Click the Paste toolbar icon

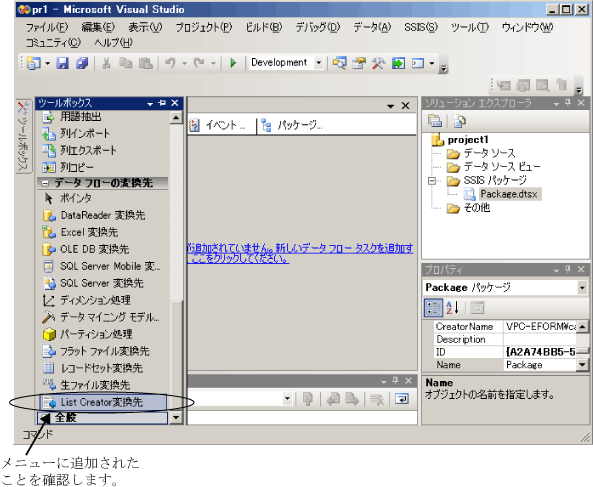click(145, 63)
